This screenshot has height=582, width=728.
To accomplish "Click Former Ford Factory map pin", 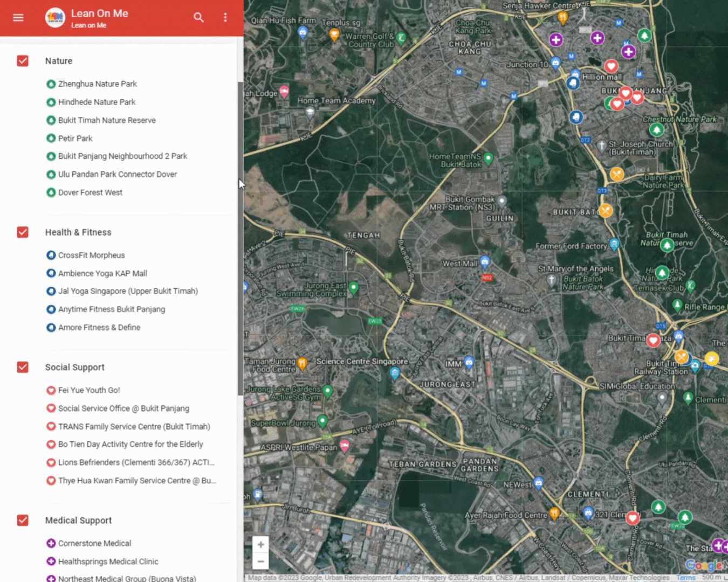I will pos(614,245).
